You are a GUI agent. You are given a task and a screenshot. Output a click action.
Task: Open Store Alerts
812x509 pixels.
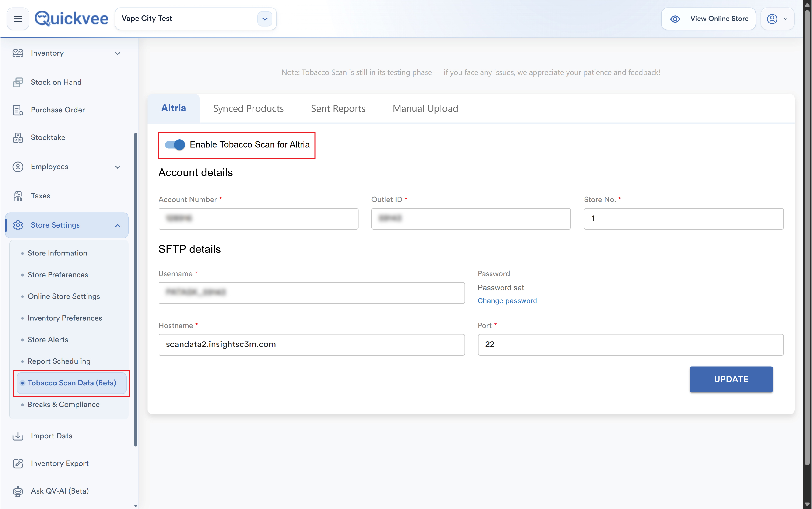(48, 340)
